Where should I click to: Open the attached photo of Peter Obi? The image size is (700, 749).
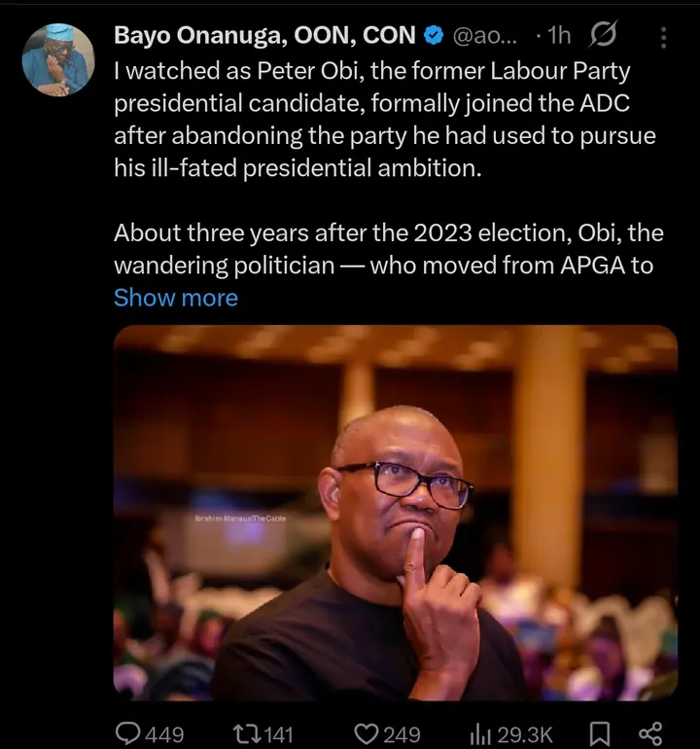(x=395, y=513)
